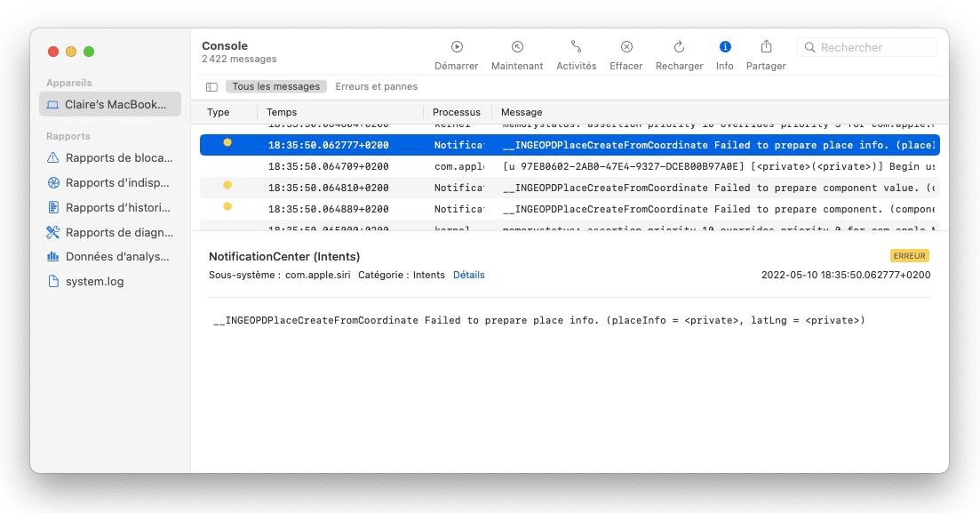Select the Tous les messages filter
The image size is (980, 513).
click(275, 87)
